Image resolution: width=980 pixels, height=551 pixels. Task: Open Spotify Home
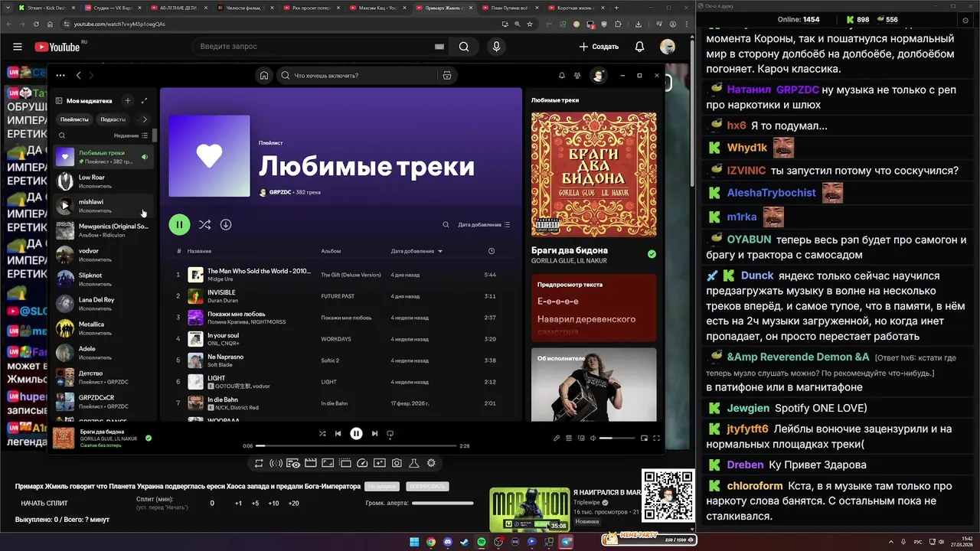pos(264,75)
